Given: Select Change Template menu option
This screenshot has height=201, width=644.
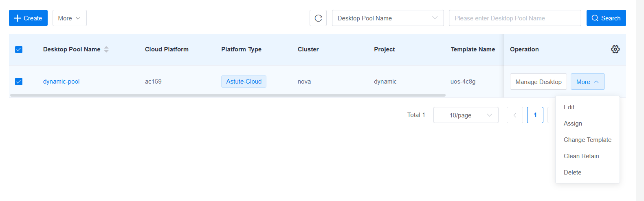Looking at the screenshot, I should tap(587, 140).
